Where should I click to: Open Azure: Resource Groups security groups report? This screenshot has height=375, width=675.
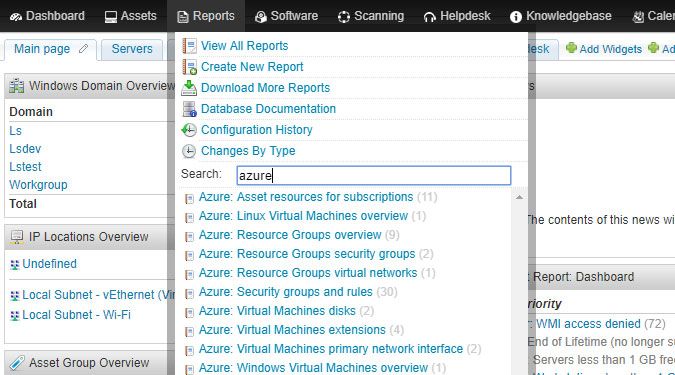pyautogui.click(x=307, y=254)
